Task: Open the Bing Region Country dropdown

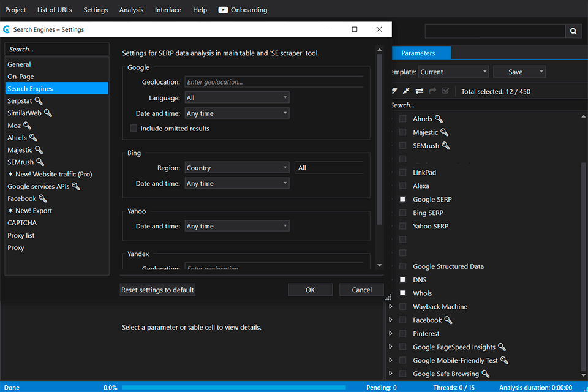Action: [x=237, y=168]
